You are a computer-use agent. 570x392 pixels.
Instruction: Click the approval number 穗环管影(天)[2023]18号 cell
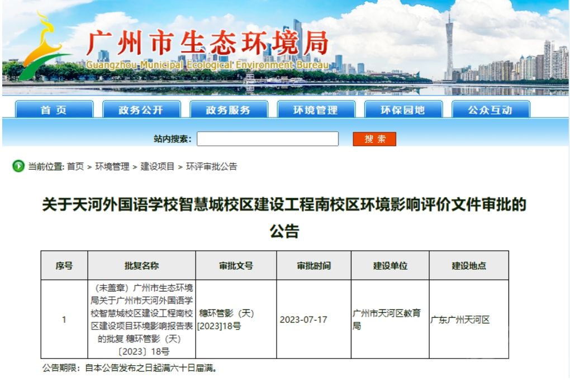point(236,319)
